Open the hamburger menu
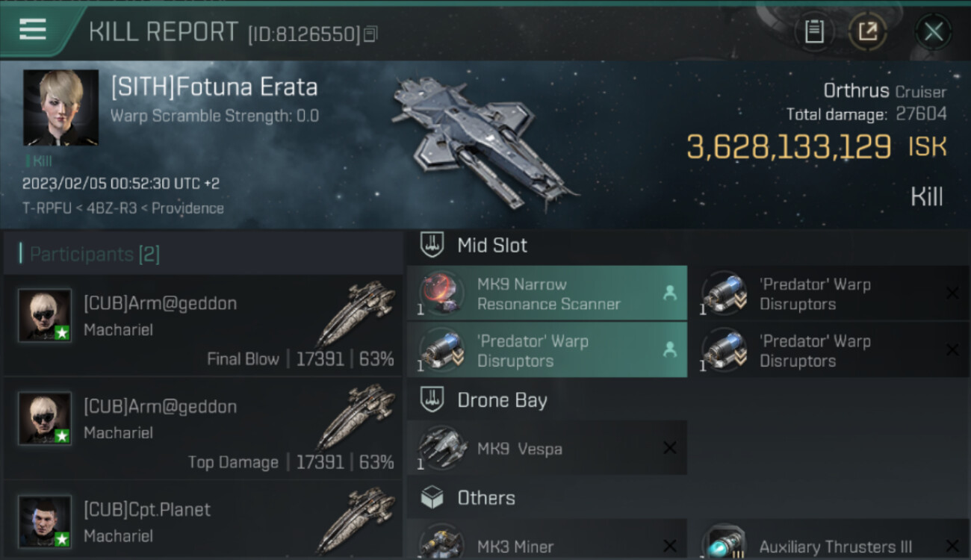Viewport: 971px width, 560px height. click(32, 30)
